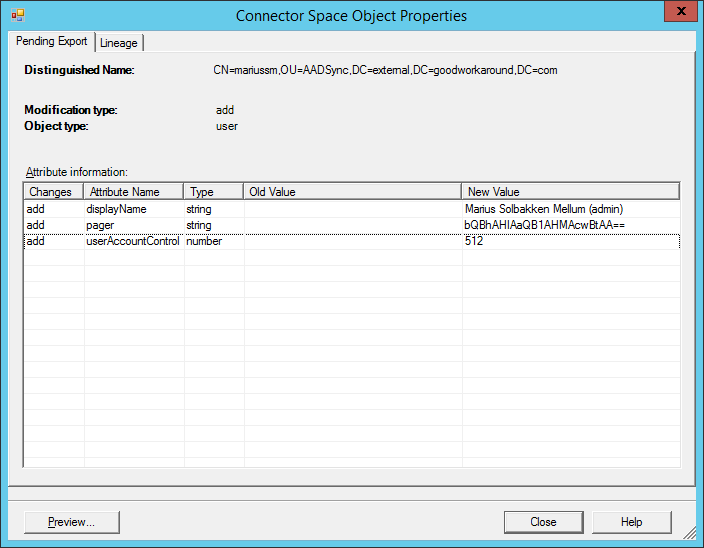Viewport: 704px width, 548px height.
Task: Close the dialog with the red X button
Action: click(x=678, y=13)
